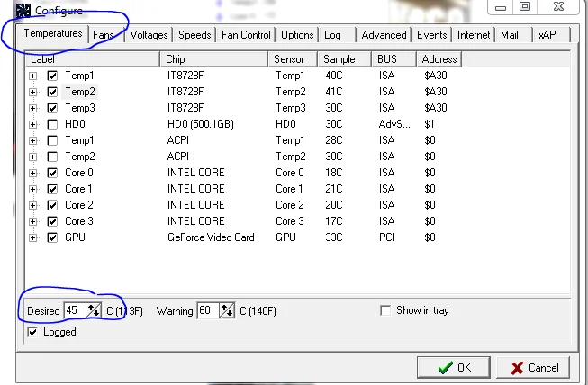The width and height of the screenshot is (588, 385).
Task: Expand the Core 3 tree node
Action: (x=32, y=221)
